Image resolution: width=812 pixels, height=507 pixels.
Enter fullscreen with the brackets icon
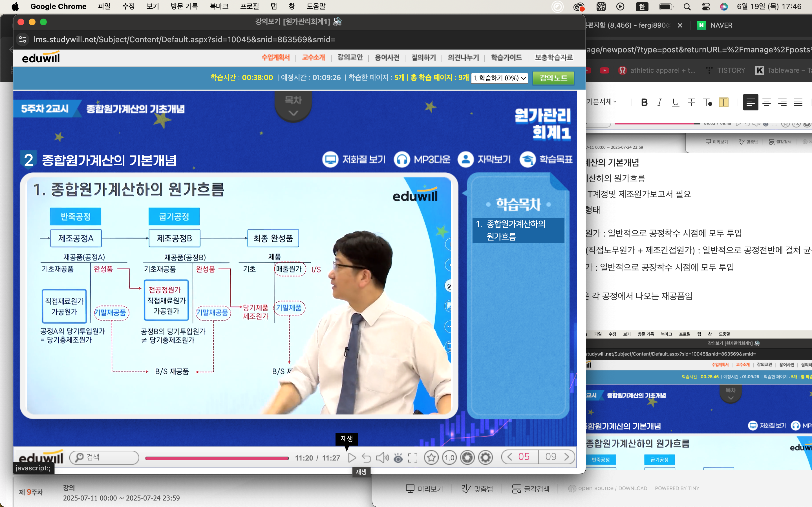click(413, 458)
